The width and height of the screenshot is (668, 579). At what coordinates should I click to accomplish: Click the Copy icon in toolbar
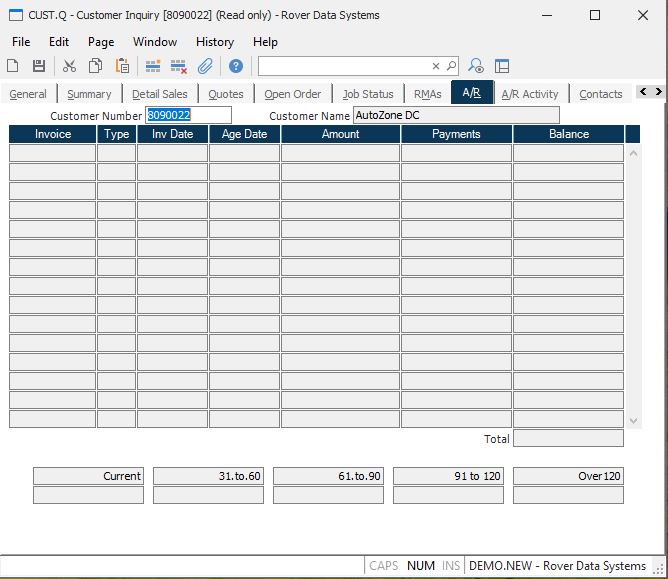click(95, 66)
